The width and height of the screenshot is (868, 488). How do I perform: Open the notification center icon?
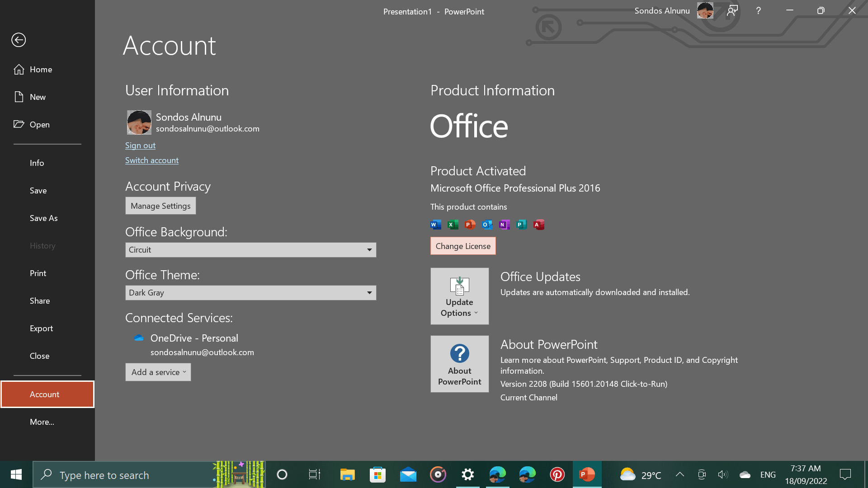[x=845, y=474]
